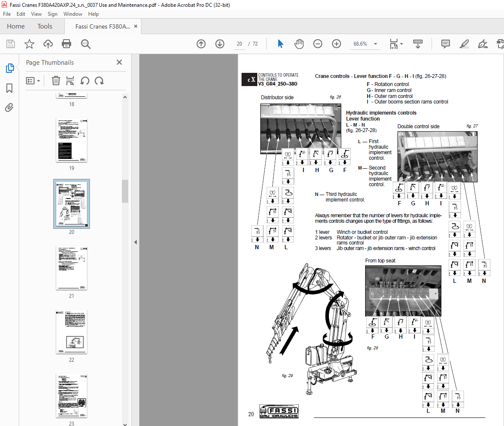The height and width of the screenshot is (426, 504).
Task: Close the Page Thumbnails panel
Action: click(119, 62)
